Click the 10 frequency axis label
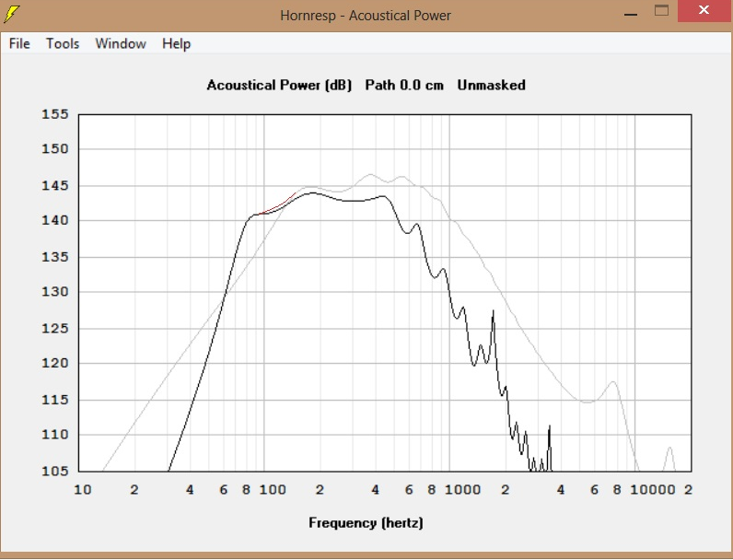Viewport: 733px width, 560px height. [x=83, y=490]
